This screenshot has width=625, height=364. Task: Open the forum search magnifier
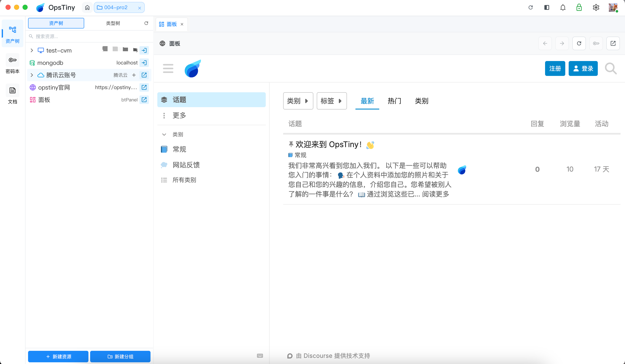coord(611,68)
